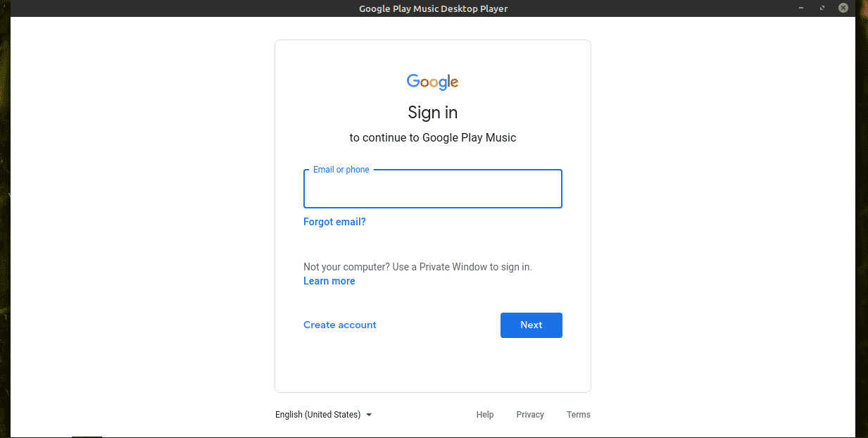This screenshot has height=438, width=868.
Task: Click the window title bar text
Action: pos(433,8)
